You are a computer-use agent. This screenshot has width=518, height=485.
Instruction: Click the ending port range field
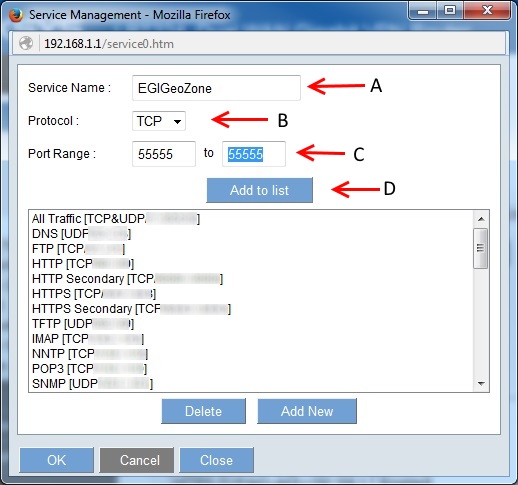pyautogui.click(x=254, y=154)
